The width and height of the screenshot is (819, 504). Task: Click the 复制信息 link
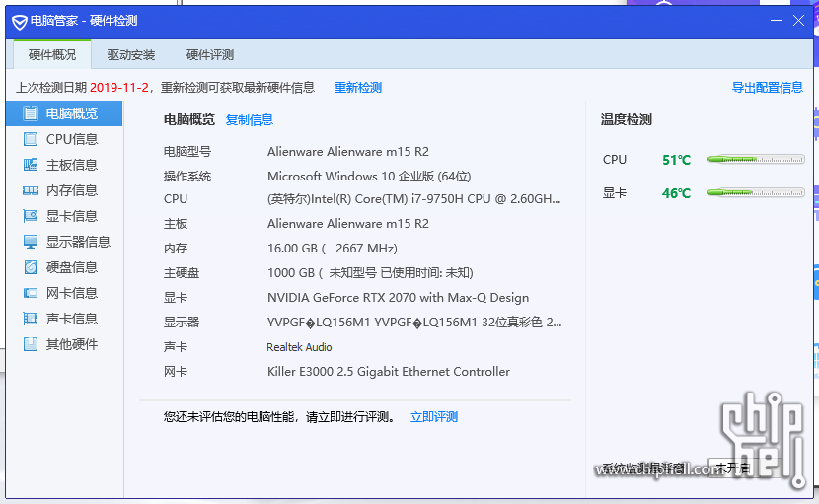(249, 120)
